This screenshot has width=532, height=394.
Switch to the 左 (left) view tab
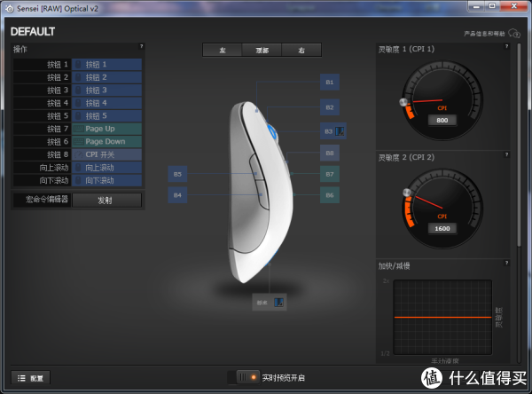(x=223, y=51)
